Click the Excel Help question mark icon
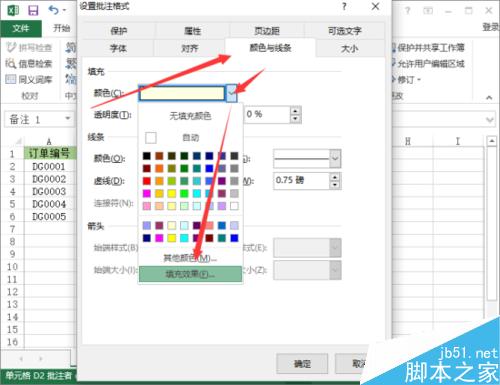This screenshot has width=500, height=385. tap(407, 11)
